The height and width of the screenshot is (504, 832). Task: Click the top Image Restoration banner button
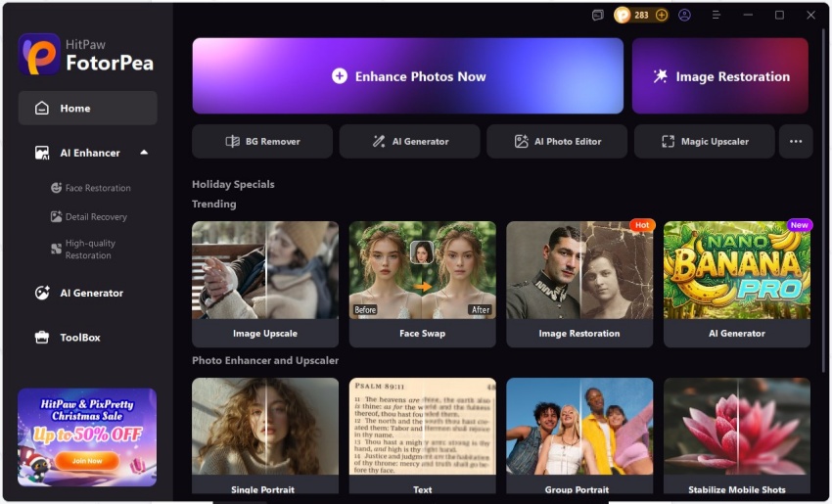(720, 76)
